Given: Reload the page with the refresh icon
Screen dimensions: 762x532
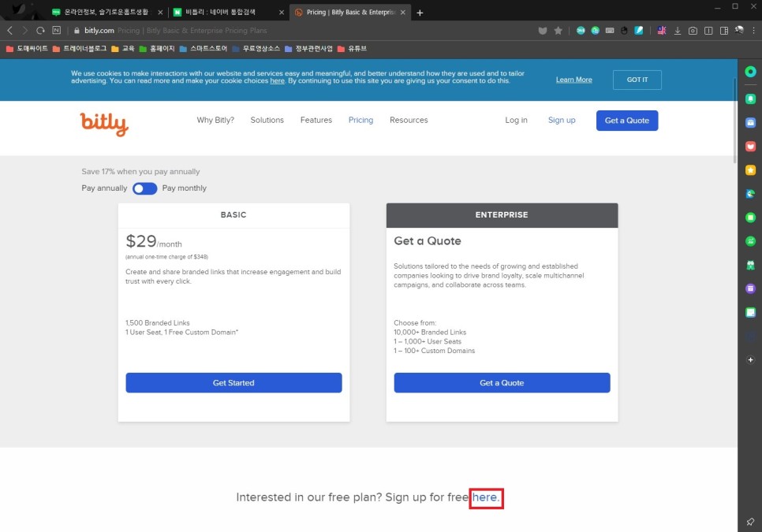Looking at the screenshot, I should [x=40, y=30].
